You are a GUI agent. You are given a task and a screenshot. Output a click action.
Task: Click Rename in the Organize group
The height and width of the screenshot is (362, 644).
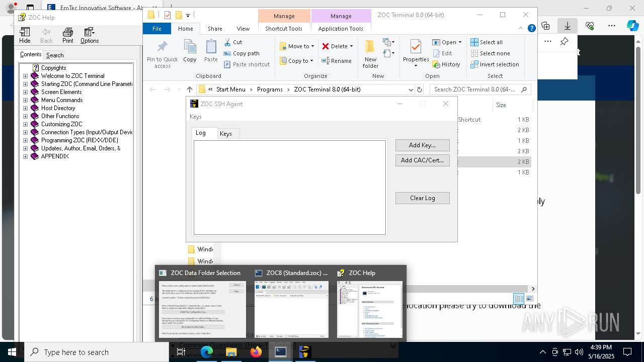(337, 61)
